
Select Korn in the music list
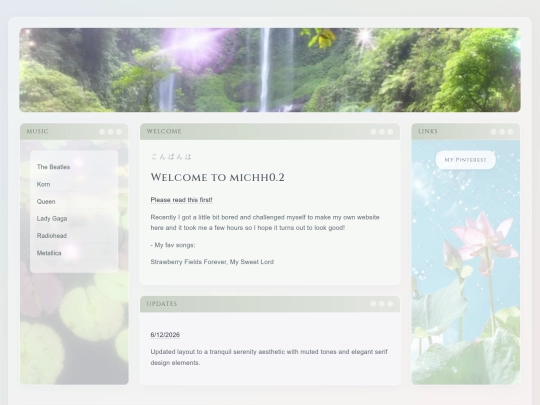43,184
